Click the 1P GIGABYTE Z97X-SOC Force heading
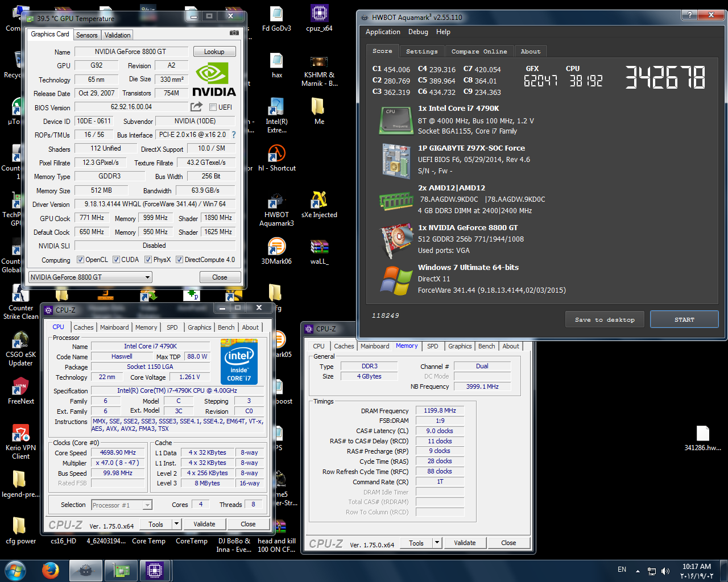This screenshot has height=582, width=728. click(471, 148)
